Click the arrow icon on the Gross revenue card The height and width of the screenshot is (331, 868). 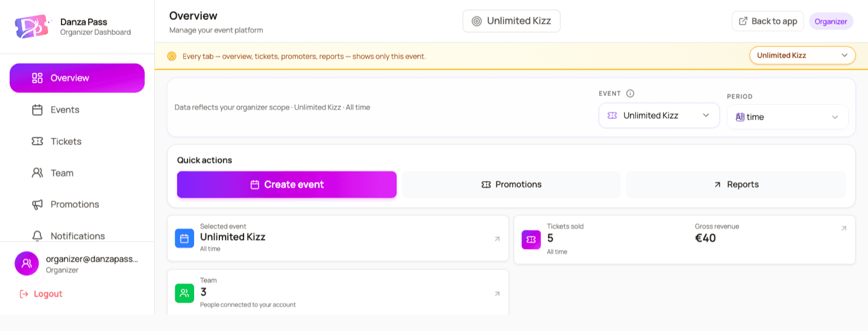[844, 229]
